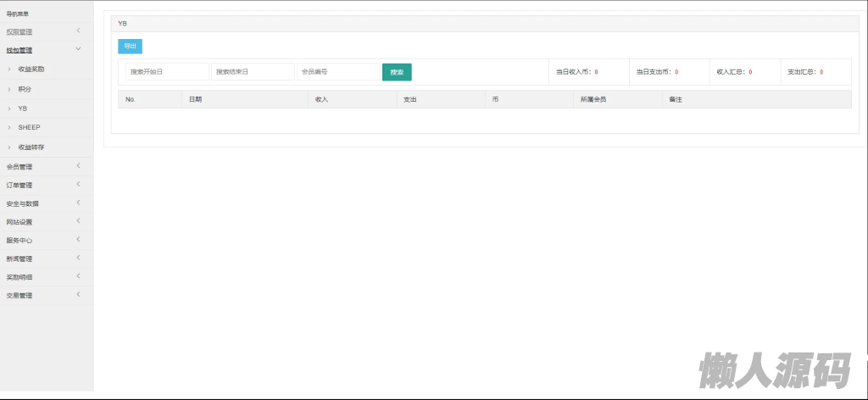Image resolution: width=868 pixels, height=400 pixels.
Task: Click the 支出 column header
Action: pos(441,100)
